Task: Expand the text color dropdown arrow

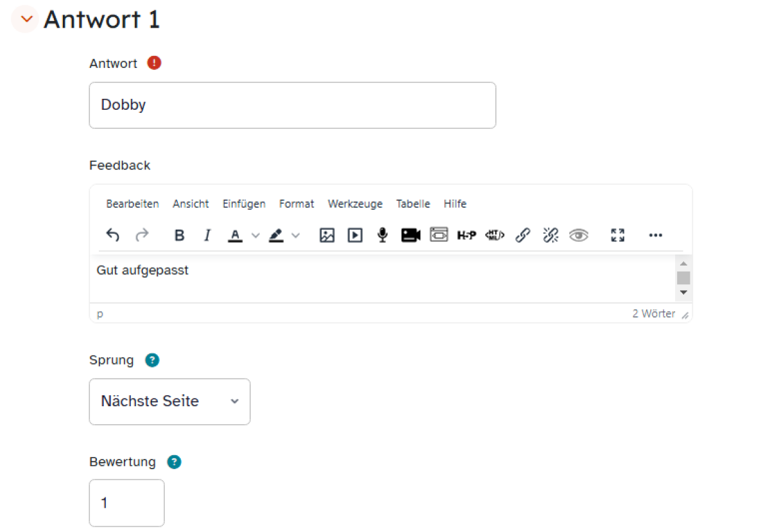Action: tap(255, 236)
